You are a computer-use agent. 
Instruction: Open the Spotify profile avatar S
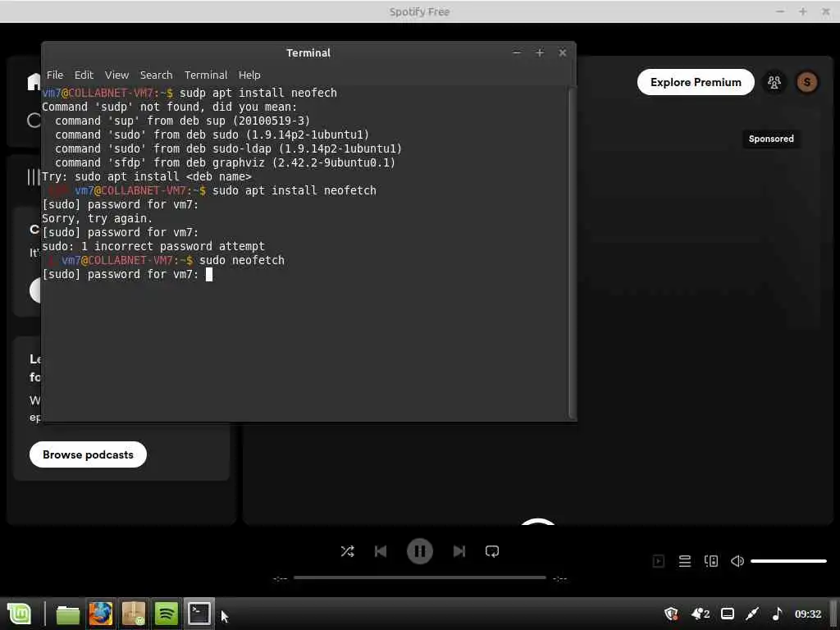[807, 82]
